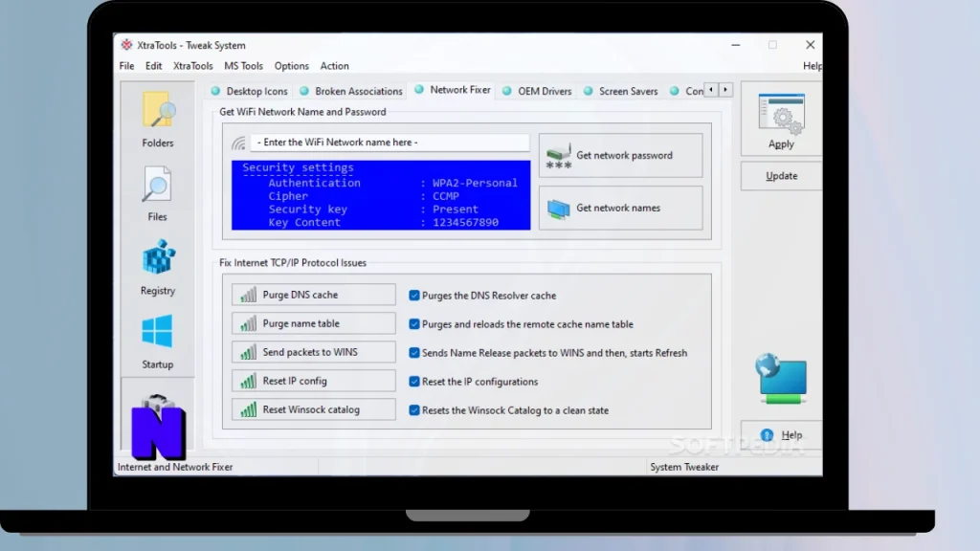Screen dimensions: 980x551
Task: Click the Get network names button
Action: 620,208
